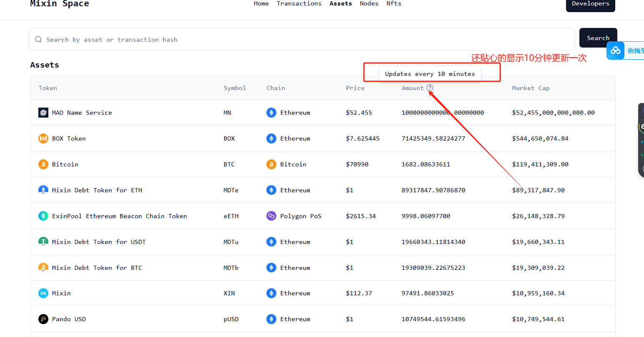
Task: Click the Mixin Debt Token for BTC icon
Action: 43,268
